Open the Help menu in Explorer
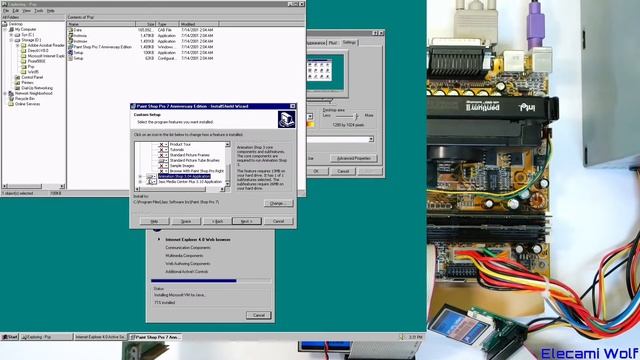Image resolution: width=640 pixels, height=360 pixels. tap(51, 11)
